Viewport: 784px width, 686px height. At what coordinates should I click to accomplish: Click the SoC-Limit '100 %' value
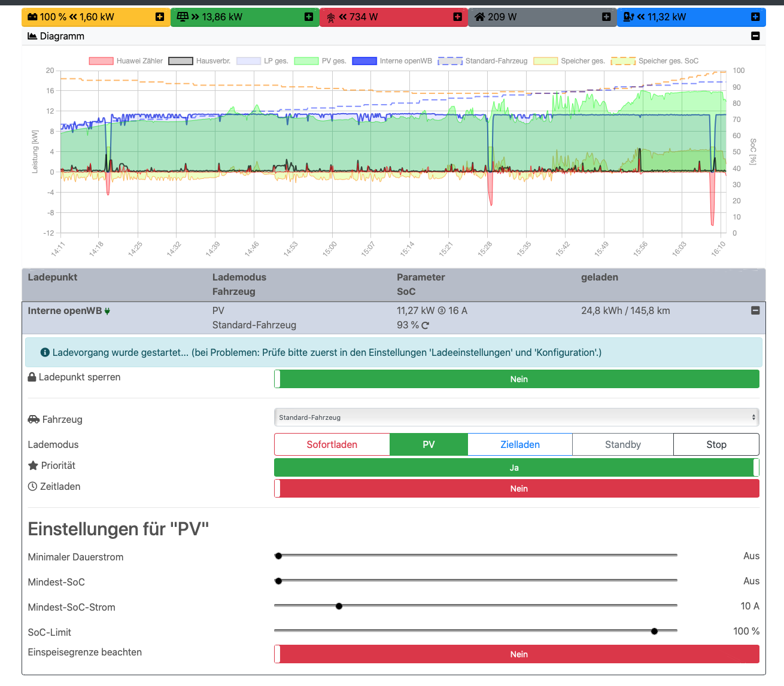point(746,631)
